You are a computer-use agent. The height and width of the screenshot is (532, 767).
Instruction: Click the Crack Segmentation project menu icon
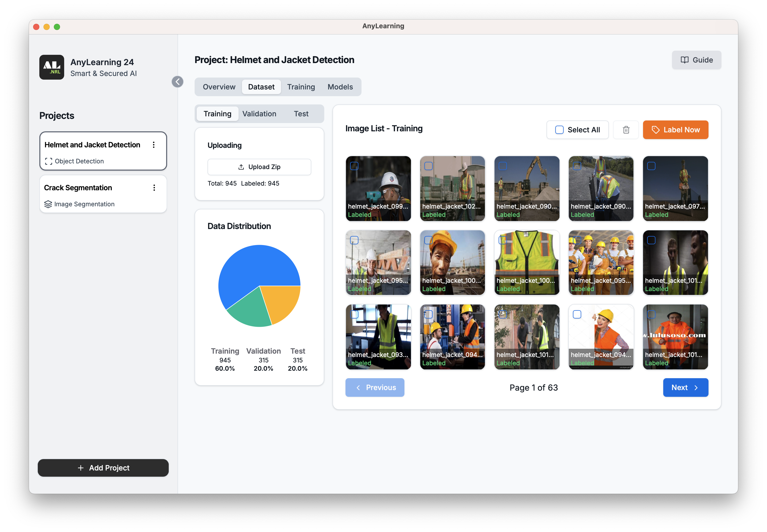click(x=154, y=187)
